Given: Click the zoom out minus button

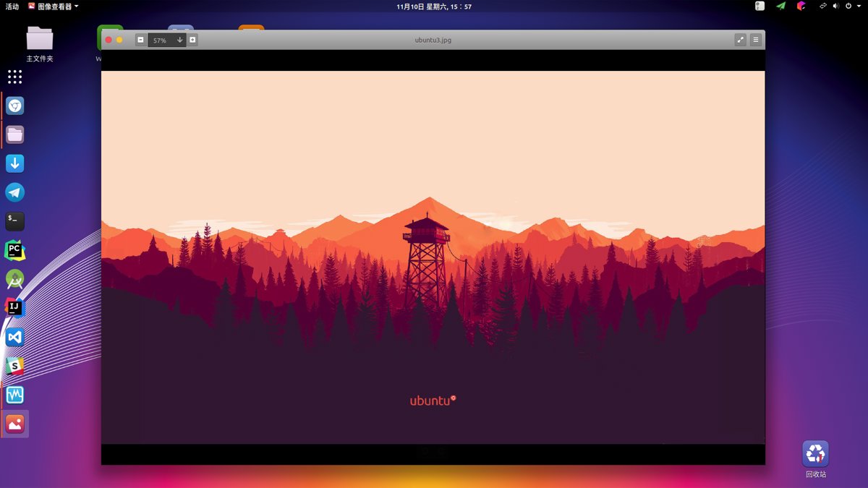Looking at the screenshot, I should coord(140,40).
